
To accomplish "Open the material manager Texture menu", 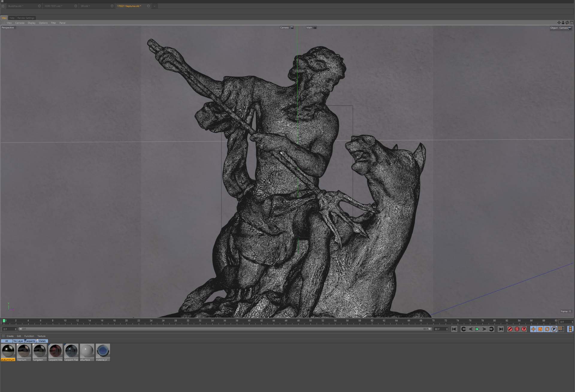I will click(41, 336).
